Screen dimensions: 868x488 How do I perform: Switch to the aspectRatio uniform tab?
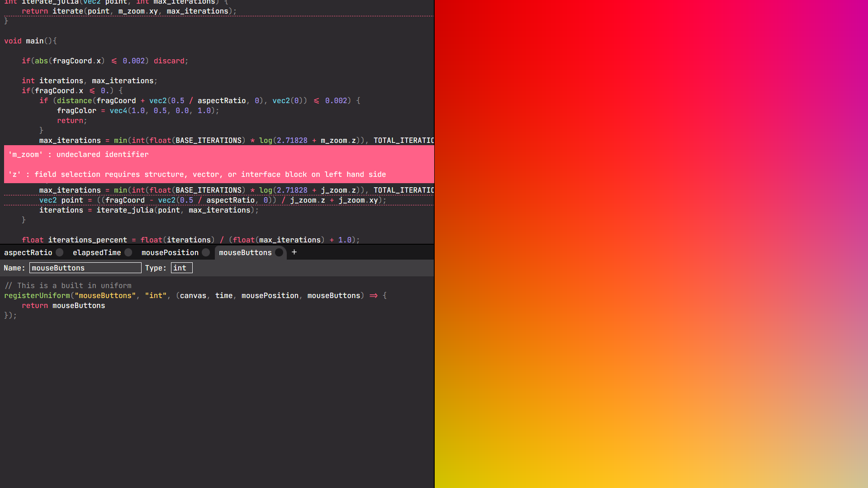[x=28, y=252]
